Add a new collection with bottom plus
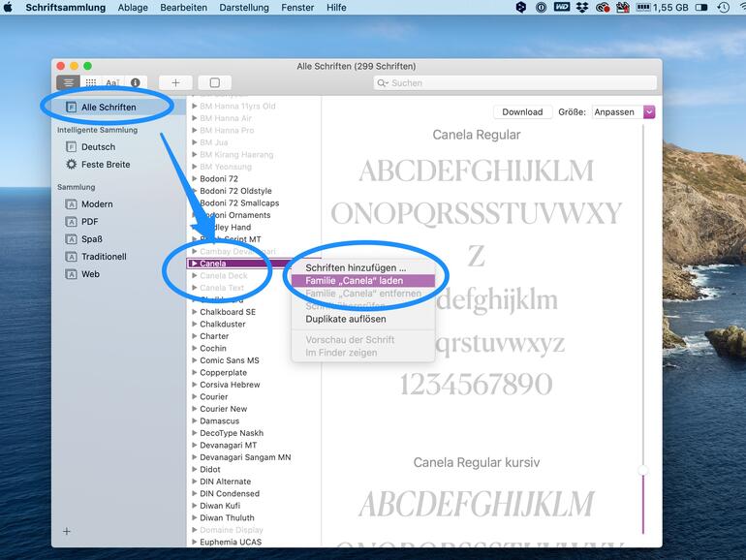The image size is (746, 560). [x=67, y=531]
